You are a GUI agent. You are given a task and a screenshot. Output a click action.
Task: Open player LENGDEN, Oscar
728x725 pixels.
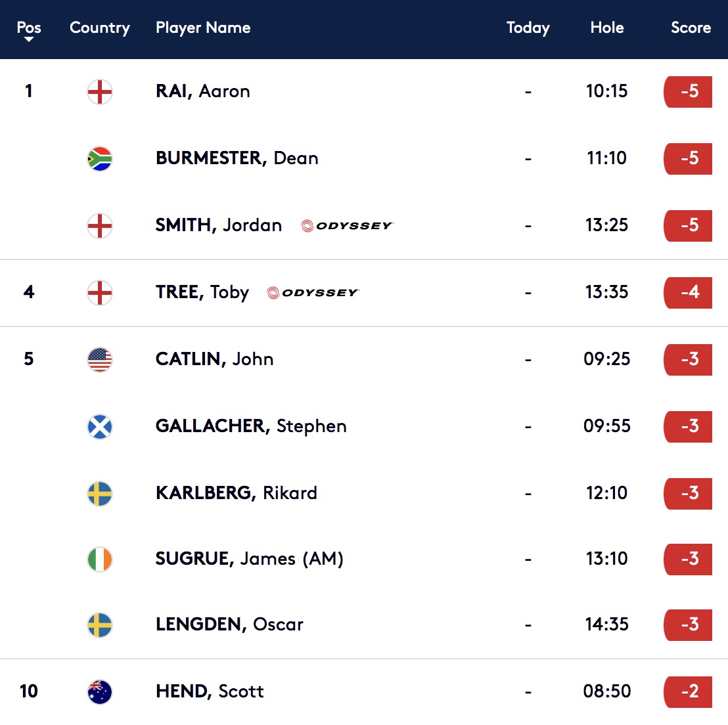(229, 625)
